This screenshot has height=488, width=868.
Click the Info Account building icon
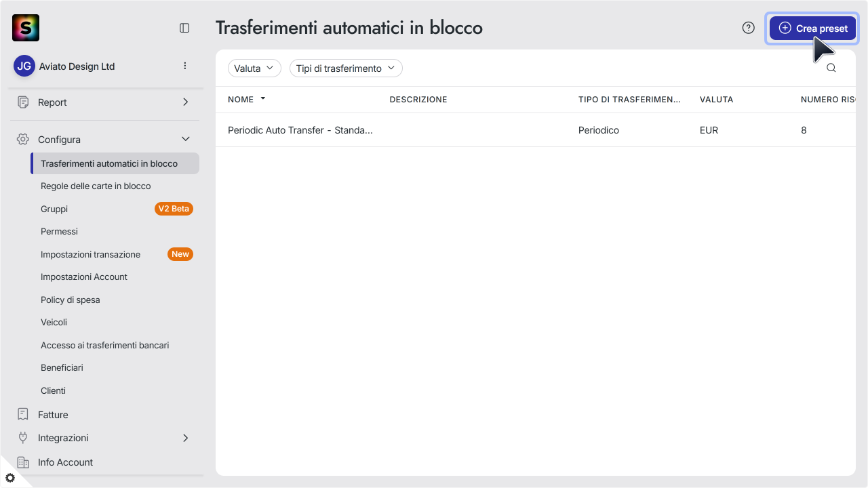23,462
